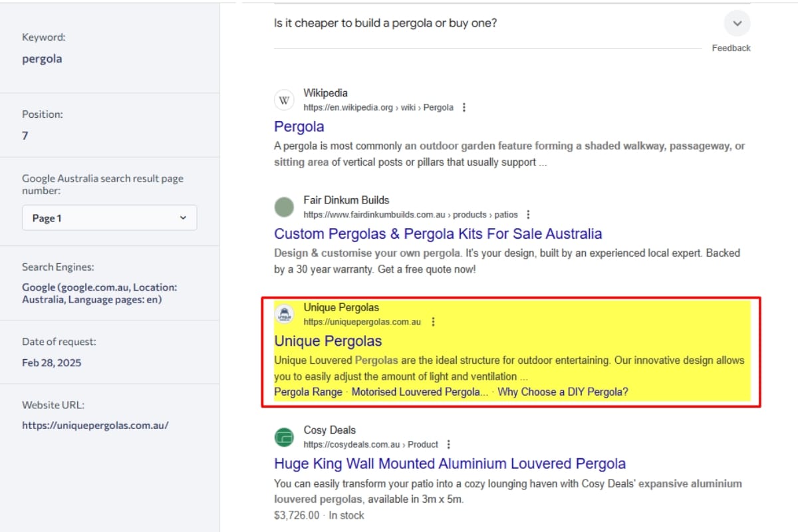Image resolution: width=798 pixels, height=532 pixels.
Task: Expand the cheaper to build pergola question
Action: pyautogui.click(x=737, y=23)
